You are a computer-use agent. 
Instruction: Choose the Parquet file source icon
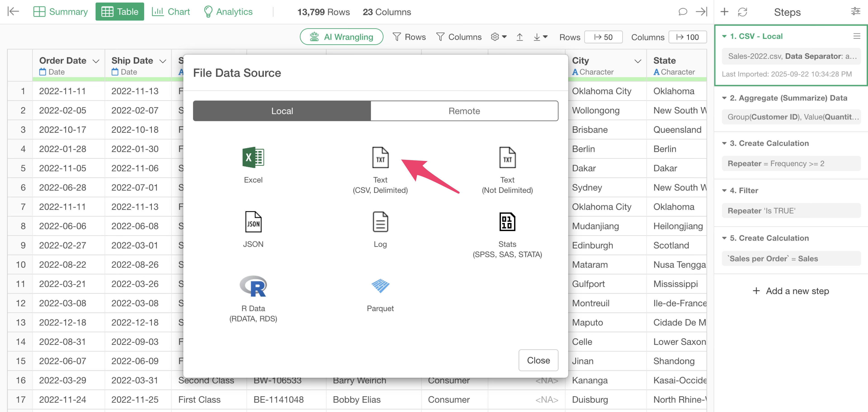(x=380, y=286)
